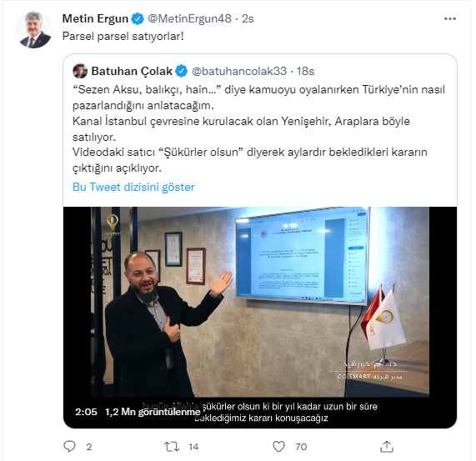Viewport: 476px width, 461px height.
Task: Open Batuhan Çolak's small avatar
Action: click(80, 71)
